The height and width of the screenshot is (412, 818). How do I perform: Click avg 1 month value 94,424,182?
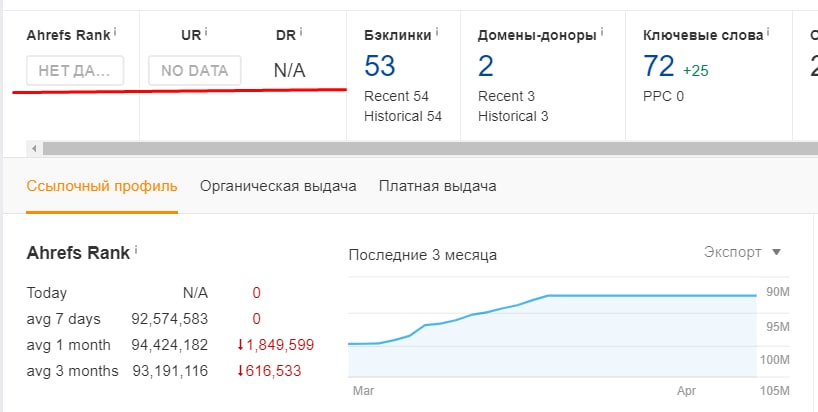pyautogui.click(x=170, y=345)
